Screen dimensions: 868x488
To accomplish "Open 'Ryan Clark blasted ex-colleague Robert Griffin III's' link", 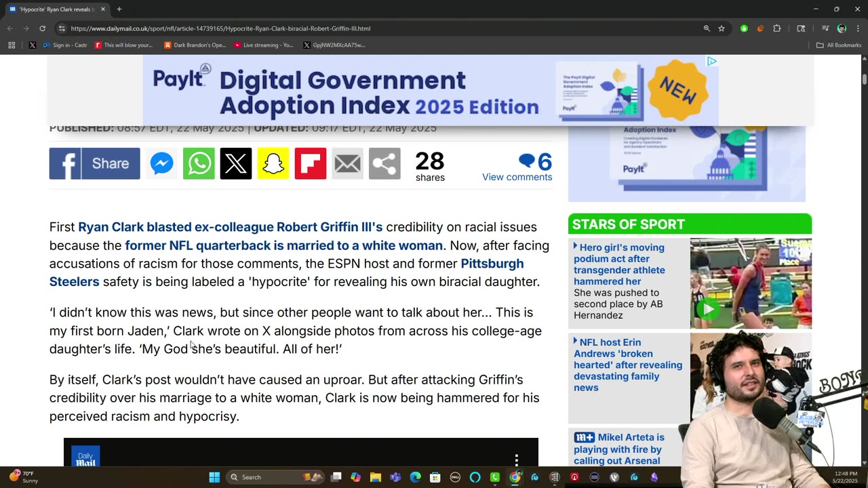I will [231, 227].
